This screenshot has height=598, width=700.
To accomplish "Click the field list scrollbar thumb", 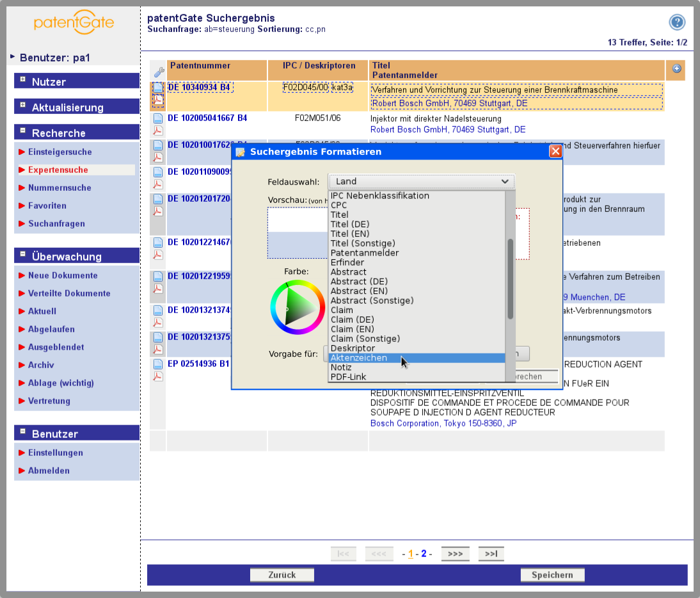I will click(510, 279).
